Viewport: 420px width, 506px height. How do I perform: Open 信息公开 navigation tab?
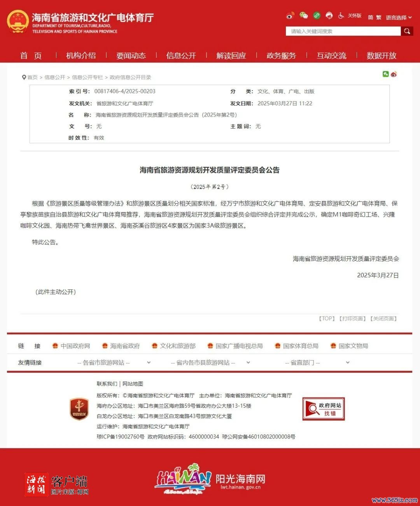pyautogui.click(x=181, y=56)
